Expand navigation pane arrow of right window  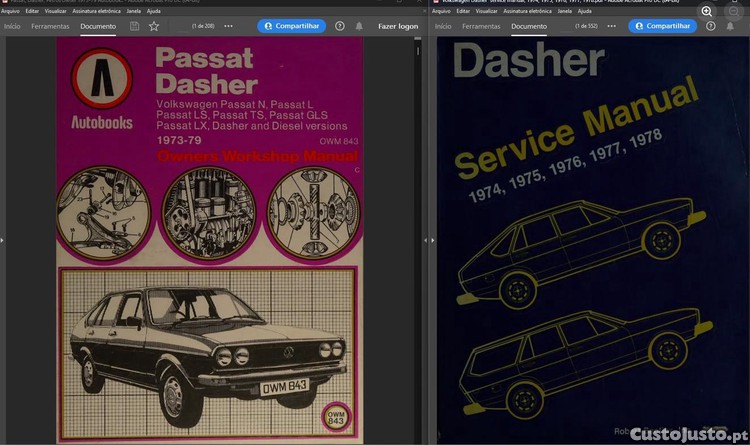tap(433, 240)
